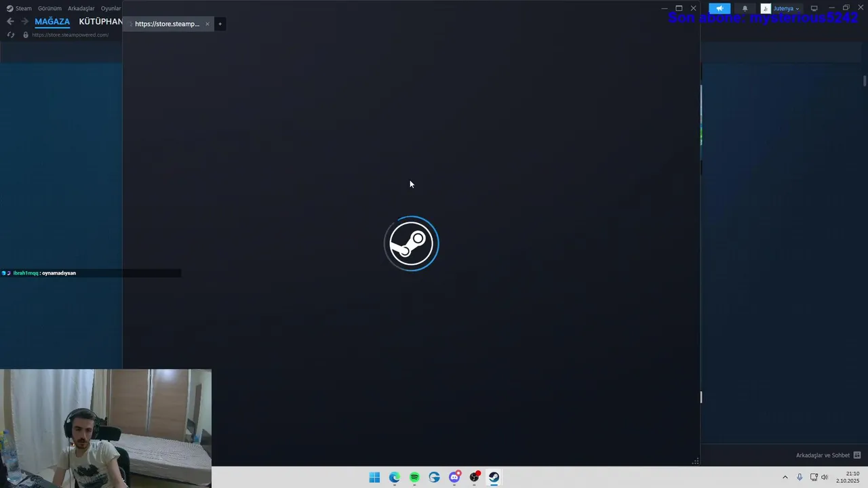Show hidden system tray icons
868x488 pixels.
tap(785, 477)
